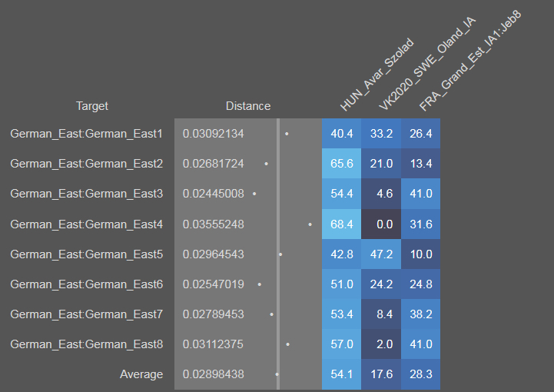Screen dimensions: 554x392
Task: Select the VK2020_SWE_Oland_IA column label
Action: click(427, 64)
